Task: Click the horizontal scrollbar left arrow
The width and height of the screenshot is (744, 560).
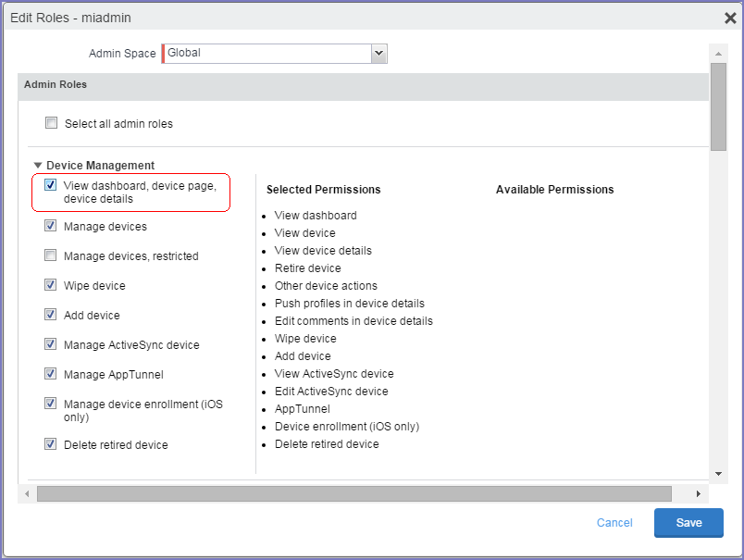Action: pos(27,493)
